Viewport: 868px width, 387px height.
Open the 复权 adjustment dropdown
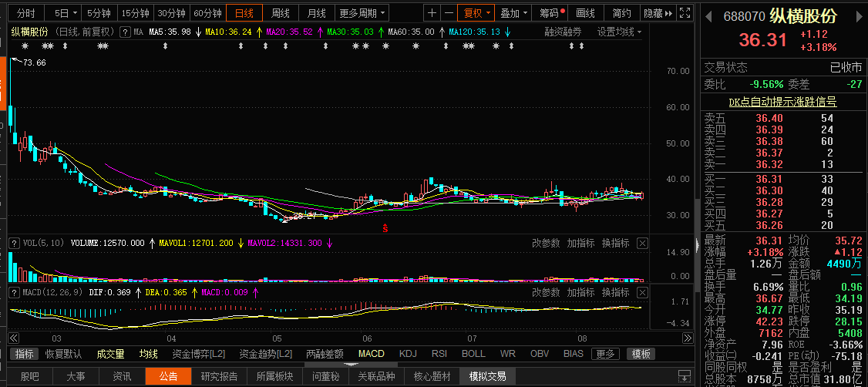(x=475, y=13)
